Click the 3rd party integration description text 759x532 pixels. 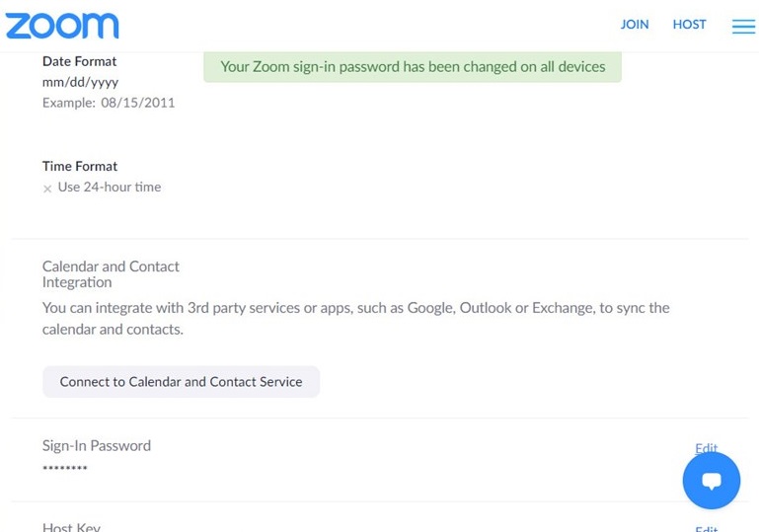click(x=355, y=318)
